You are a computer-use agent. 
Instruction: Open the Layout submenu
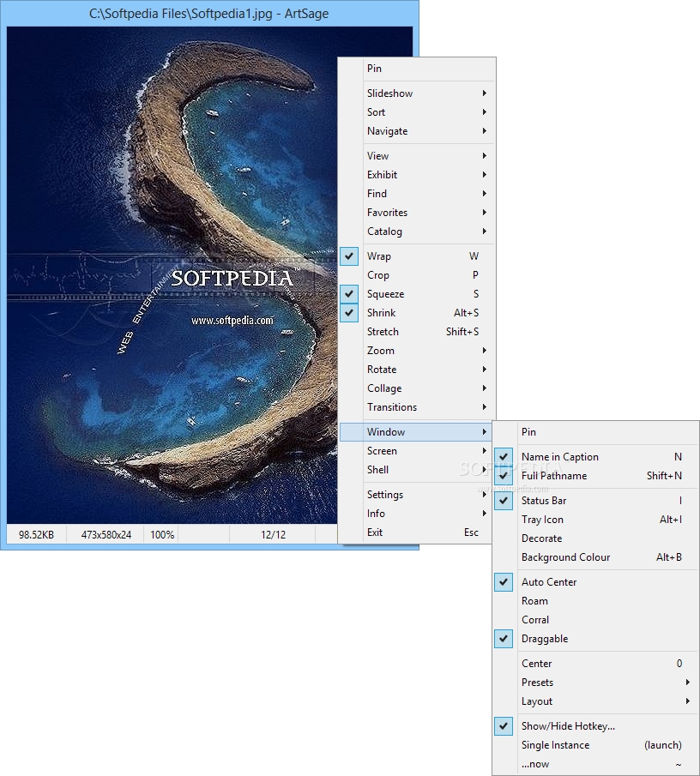pos(595,701)
